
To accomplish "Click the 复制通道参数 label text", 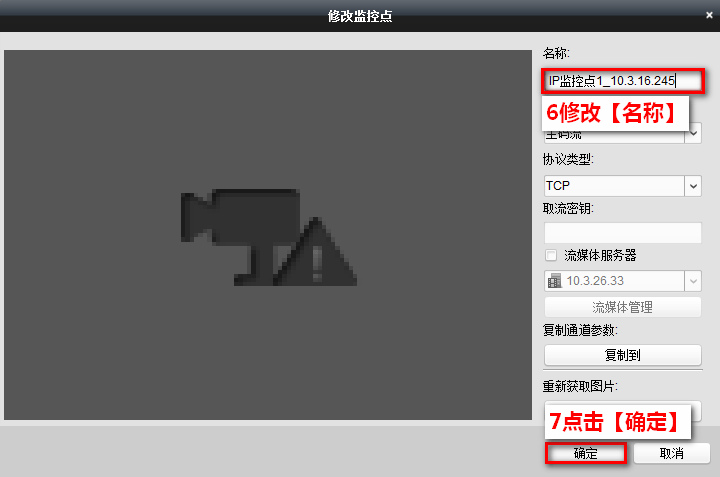I will [580, 330].
